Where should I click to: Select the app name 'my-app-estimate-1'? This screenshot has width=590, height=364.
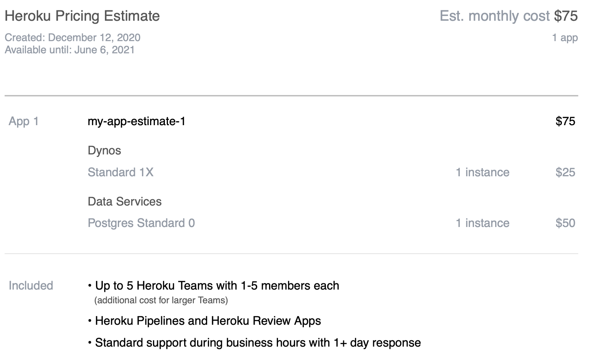[x=137, y=121]
